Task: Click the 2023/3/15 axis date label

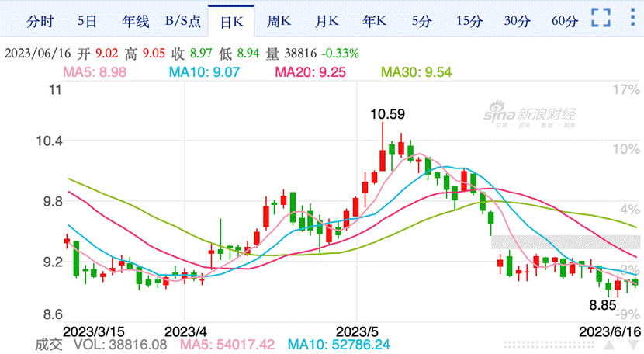Action: point(93,331)
